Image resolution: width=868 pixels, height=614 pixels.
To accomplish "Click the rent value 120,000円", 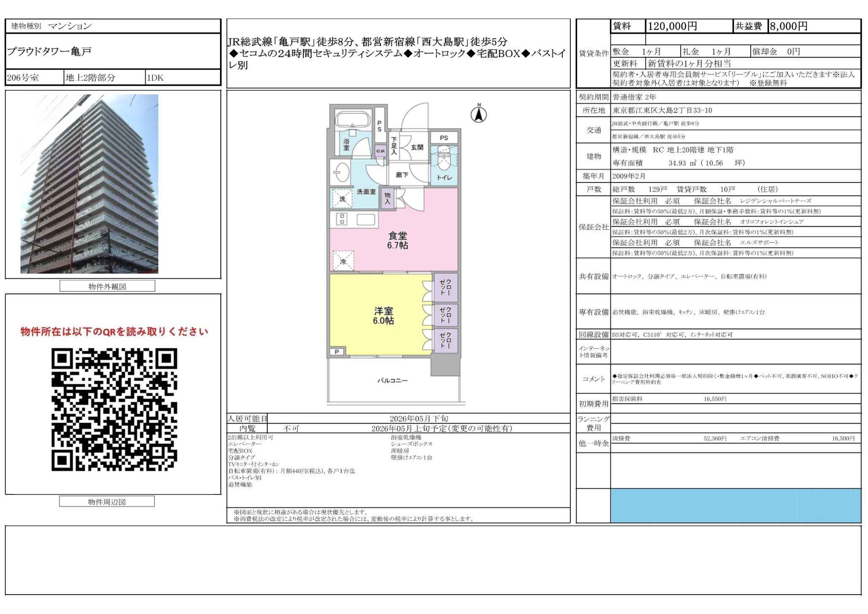I will 673,26.
